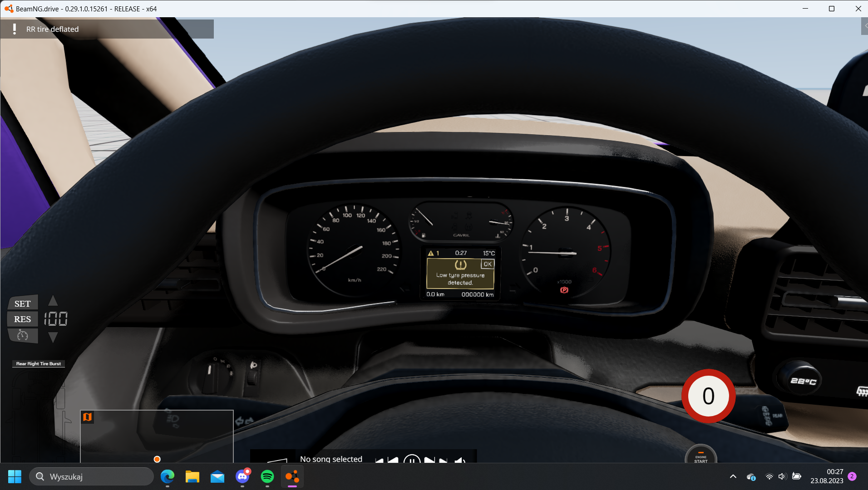Click the battery charging tray icon
The width and height of the screenshot is (868, 490).
coord(796,476)
